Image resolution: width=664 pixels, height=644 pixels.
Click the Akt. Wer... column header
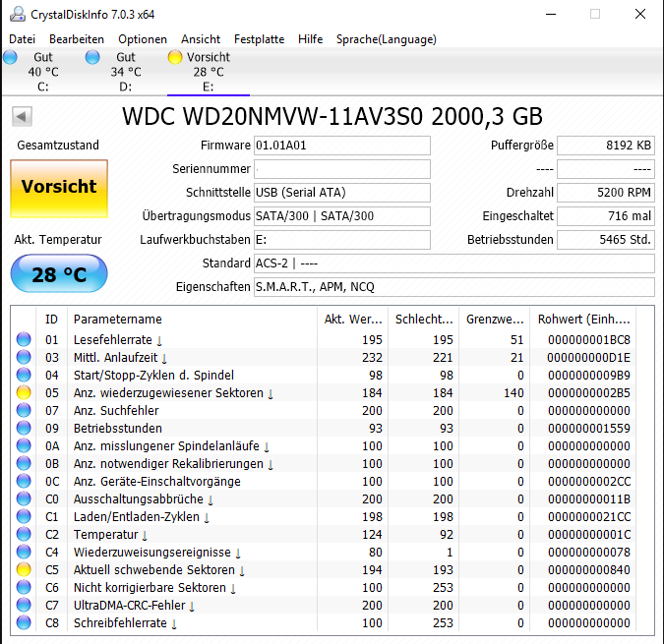click(353, 320)
